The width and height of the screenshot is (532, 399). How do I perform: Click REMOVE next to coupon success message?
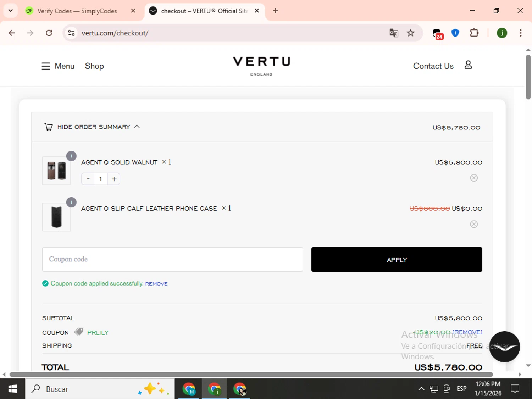click(156, 284)
